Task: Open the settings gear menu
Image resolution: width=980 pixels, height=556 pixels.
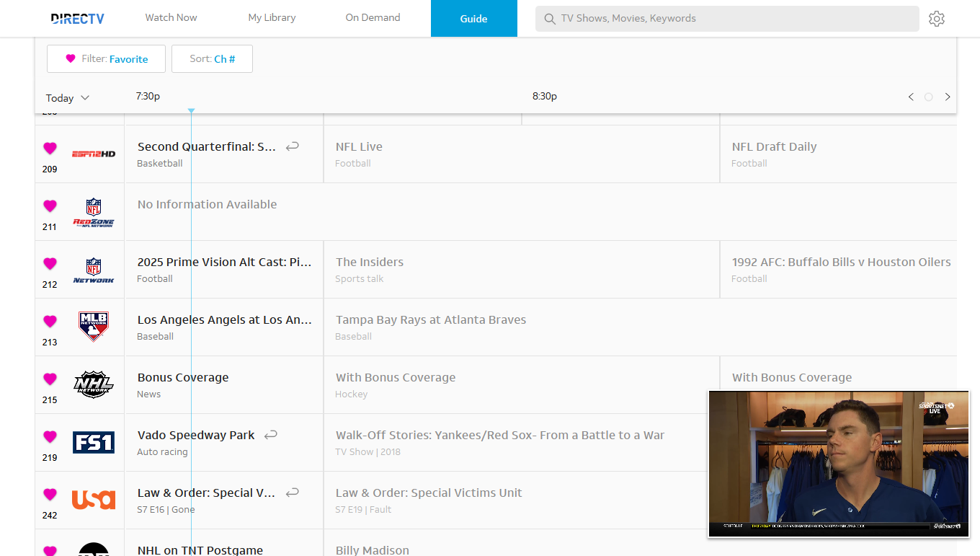Action: click(x=936, y=19)
